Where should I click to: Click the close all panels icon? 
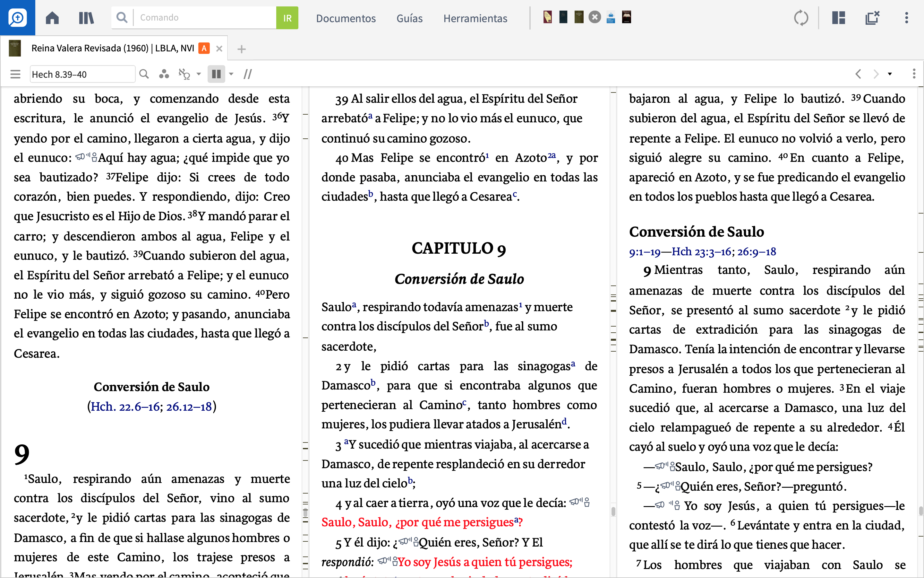(x=872, y=18)
